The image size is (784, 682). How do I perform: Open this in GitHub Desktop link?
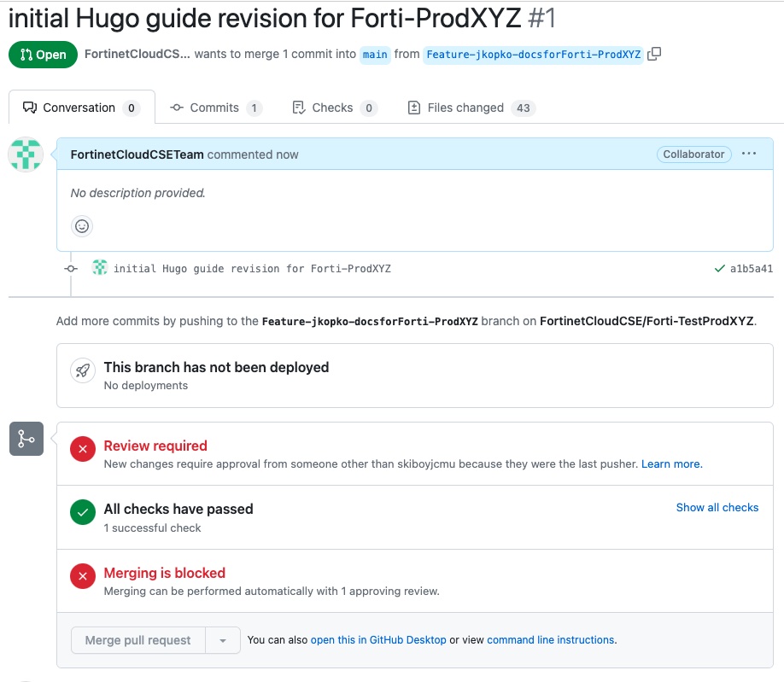378,640
